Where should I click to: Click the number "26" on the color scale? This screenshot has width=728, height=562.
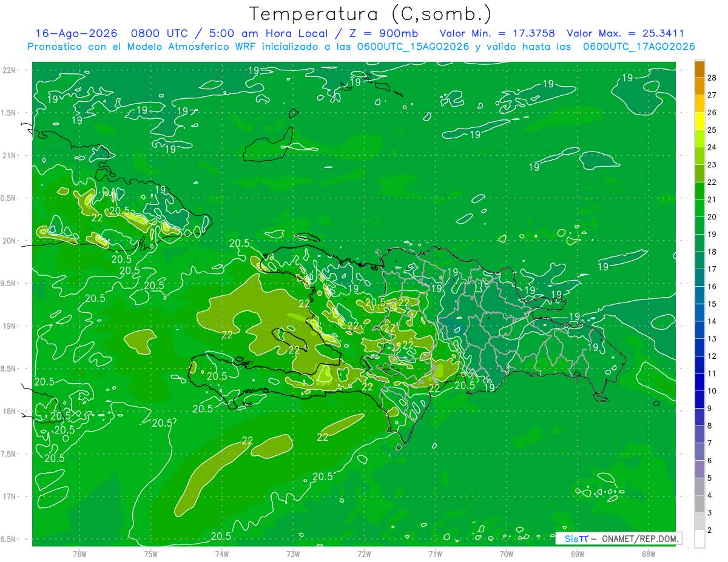(712, 112)
